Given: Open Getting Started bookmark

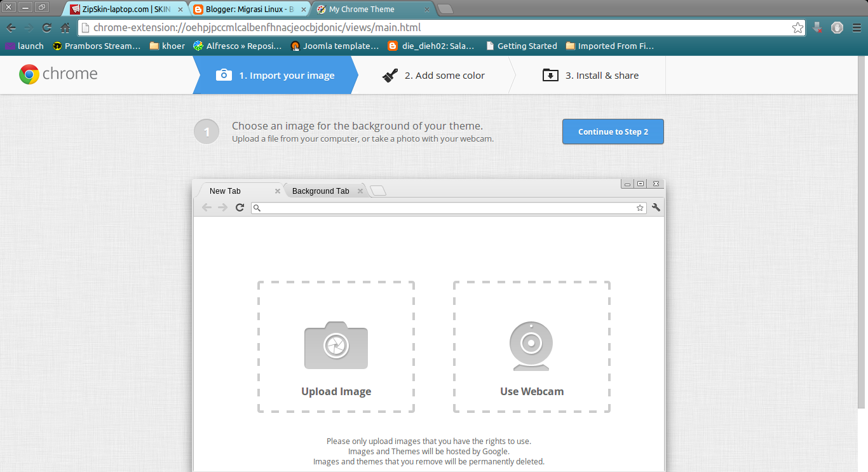Looking at the screenshot, I should 521,46.
